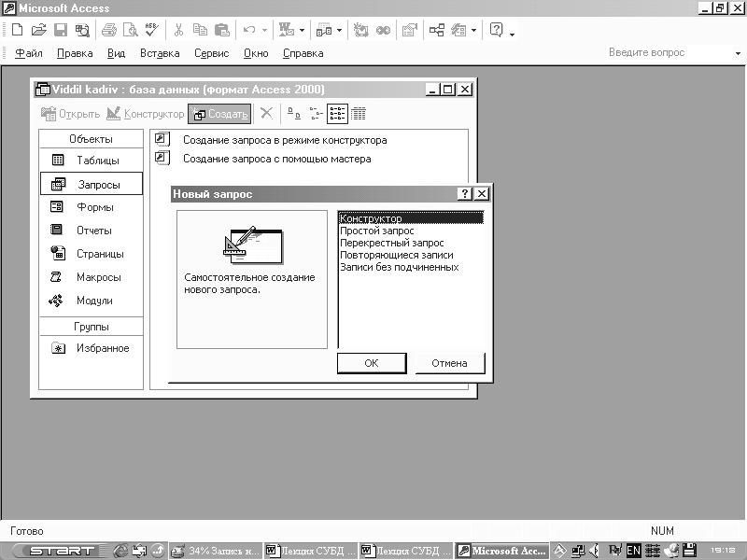Open a file with the folder icon

click(38, 30)
